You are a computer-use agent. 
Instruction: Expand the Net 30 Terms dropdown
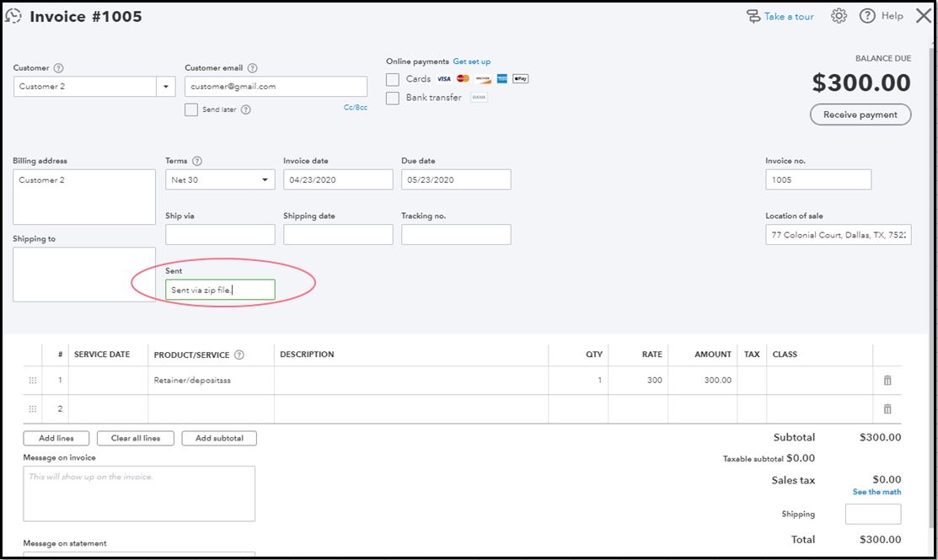pyautogui.click(x=265, y=179)
